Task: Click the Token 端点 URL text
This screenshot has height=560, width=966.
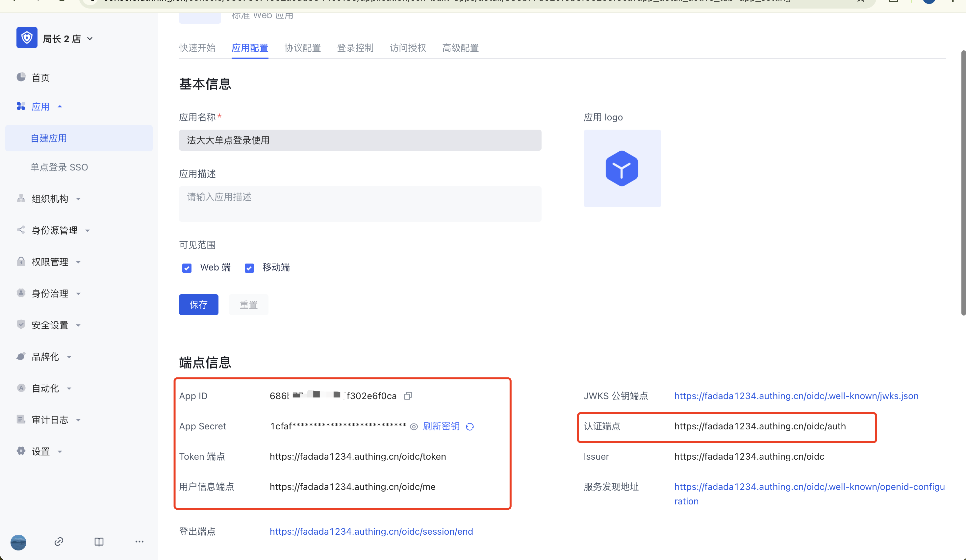Action: 358,456
